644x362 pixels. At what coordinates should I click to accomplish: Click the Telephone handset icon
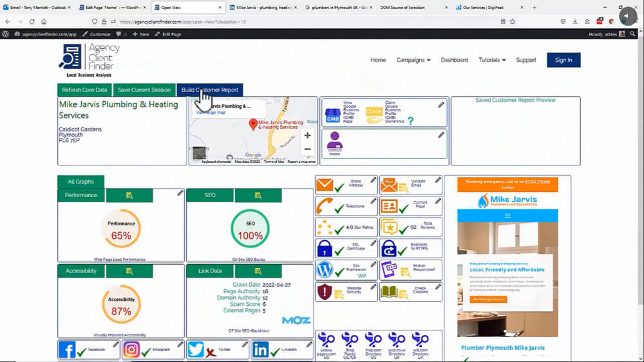coord(324,206)
